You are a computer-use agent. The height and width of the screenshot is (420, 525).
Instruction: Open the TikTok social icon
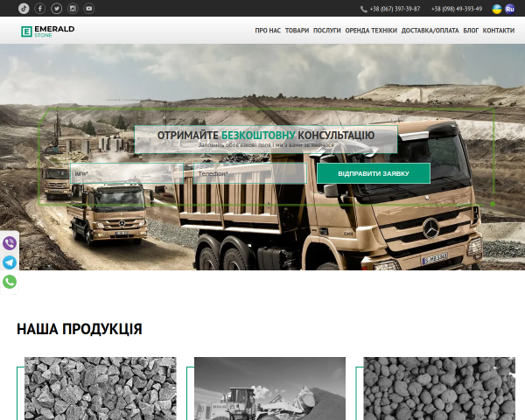click(24, 9)
